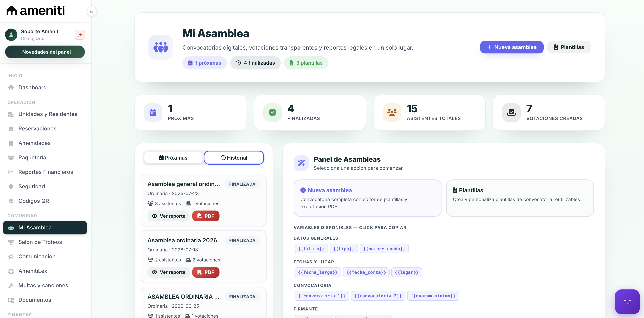644x318 pixels.
Task: Click the green check icon in Finalizadas card
Action: point(273,112)
